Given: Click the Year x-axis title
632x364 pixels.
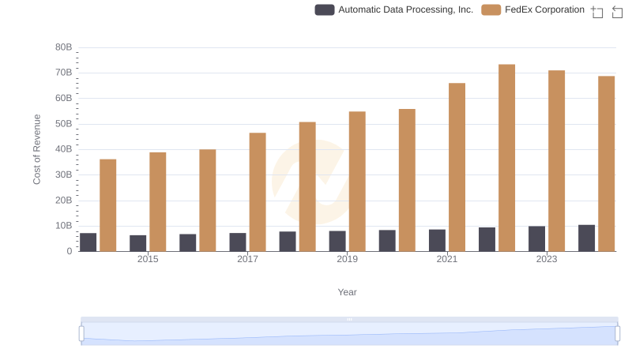Looking at the screenshot, I should tap(348, 292).
